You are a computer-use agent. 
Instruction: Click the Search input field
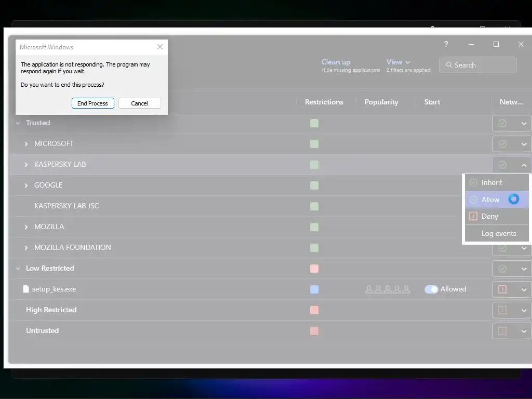coord(478,65)
